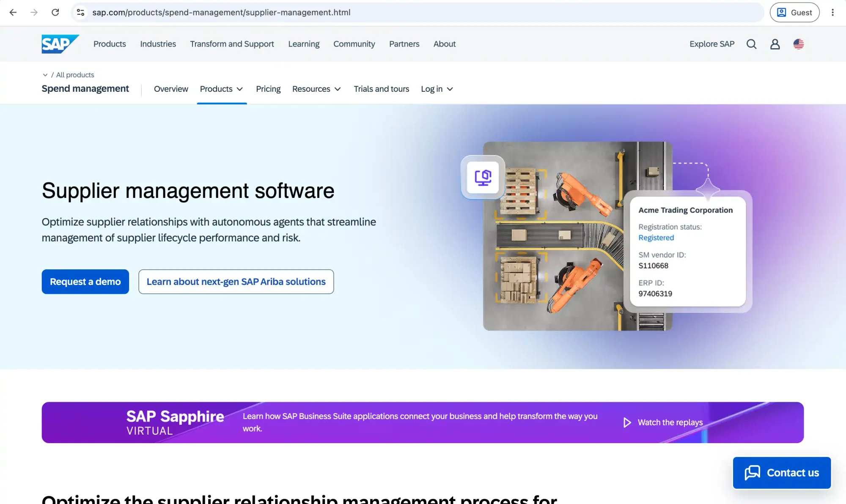This screenshot has height=504, width=846.
Task: Click the chat icon in Contact us
Action: [x=753, y=473]
